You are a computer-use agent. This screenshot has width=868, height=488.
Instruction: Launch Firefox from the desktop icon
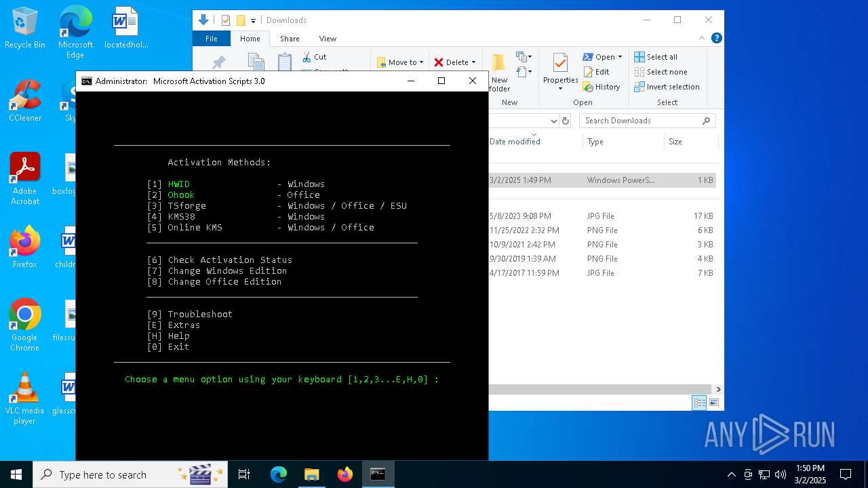[x=24, y=248]
